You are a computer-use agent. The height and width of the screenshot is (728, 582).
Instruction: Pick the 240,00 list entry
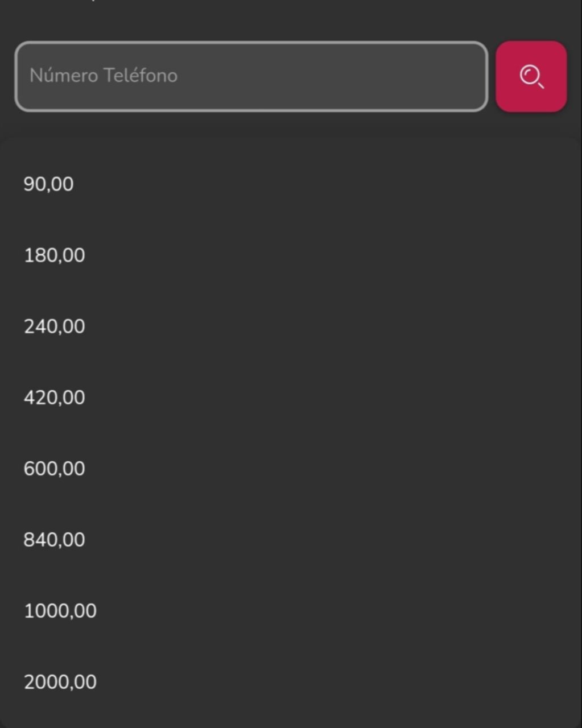[x=291, y=326]
